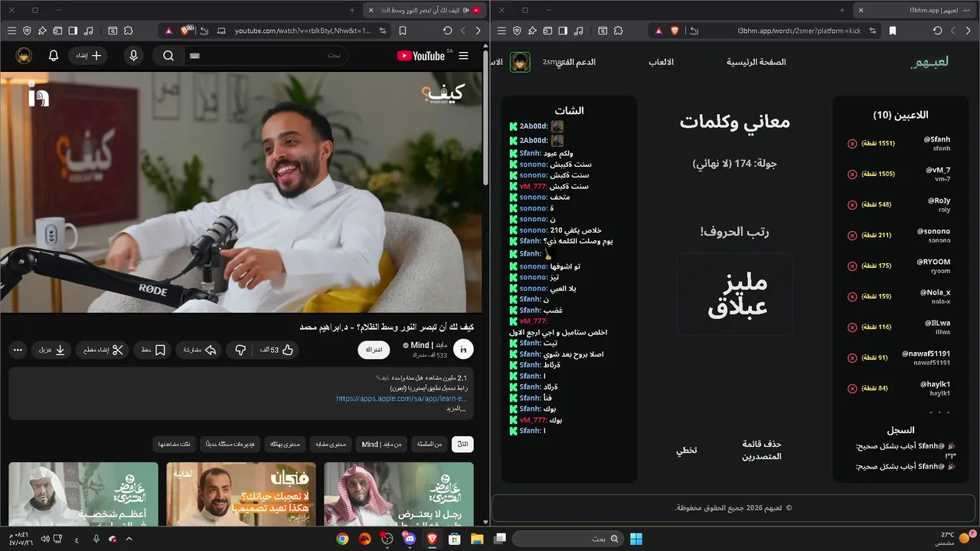Image resolution: width=980 pixels, height=551 pixels.
Task: Click the لعبهم site logo
Action: click(x=929, y=62)
